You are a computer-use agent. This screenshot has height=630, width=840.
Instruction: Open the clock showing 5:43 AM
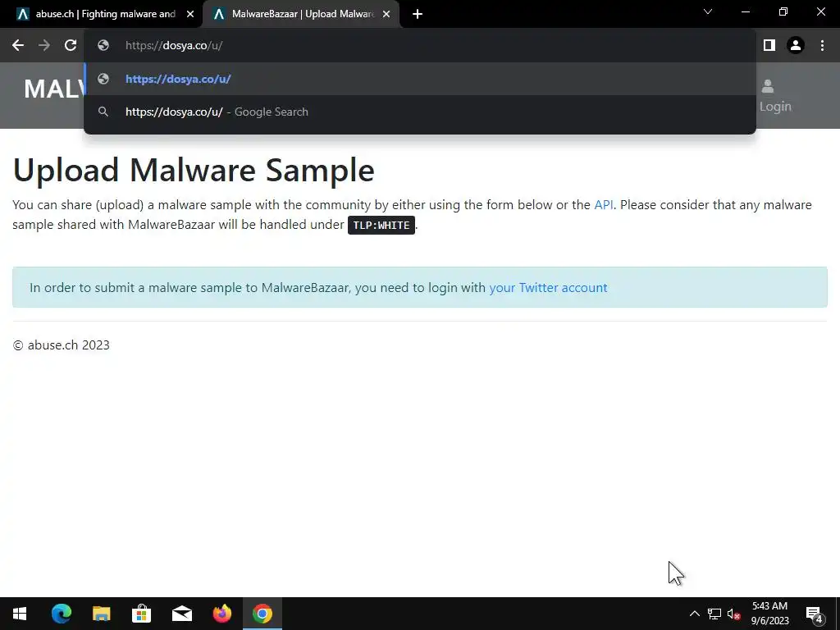(769, 614)
